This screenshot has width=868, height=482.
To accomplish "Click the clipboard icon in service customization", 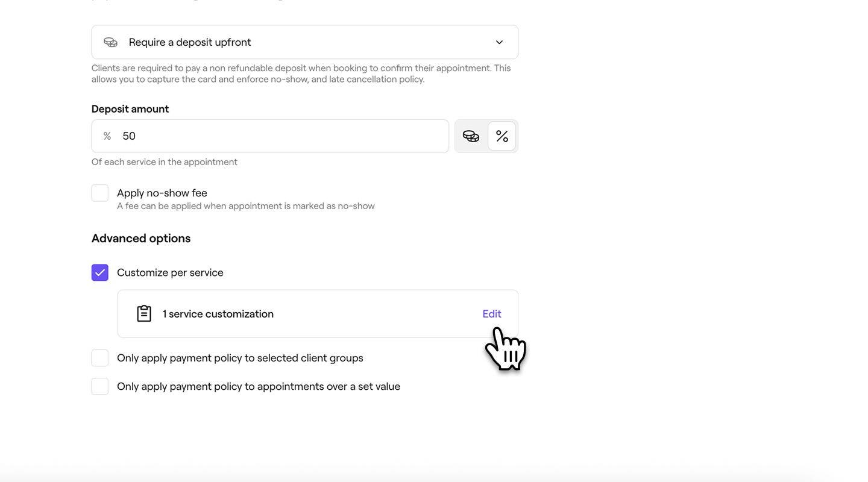I will pos(144,314).
